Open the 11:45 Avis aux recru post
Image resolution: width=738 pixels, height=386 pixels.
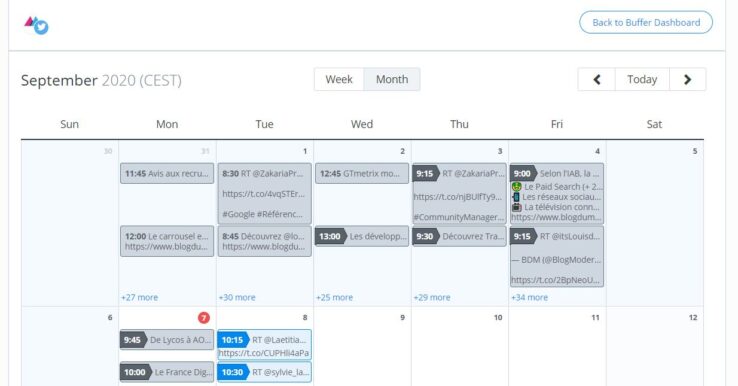[167, 173]
